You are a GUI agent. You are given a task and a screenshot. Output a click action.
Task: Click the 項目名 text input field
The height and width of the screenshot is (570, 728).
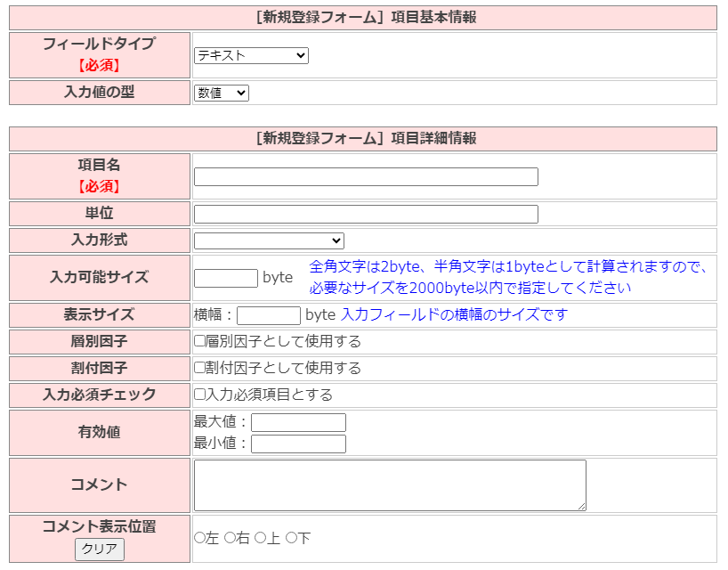366,177
